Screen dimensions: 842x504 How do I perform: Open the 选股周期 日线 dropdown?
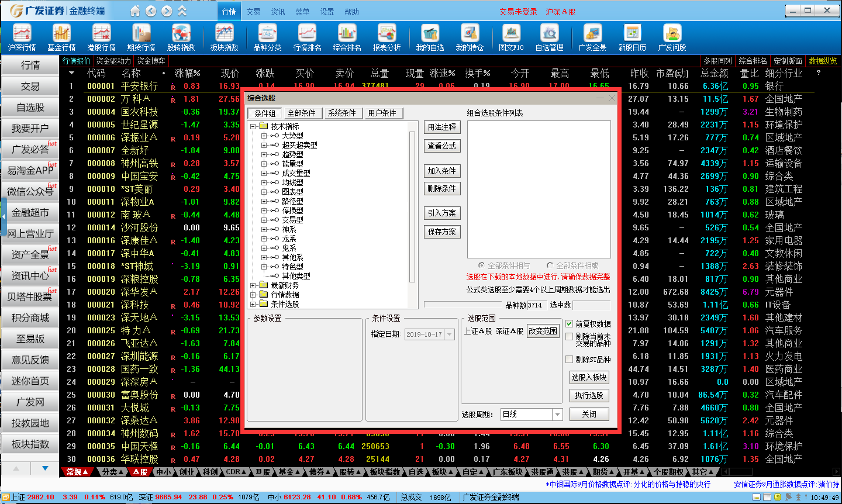click(557, 414)
